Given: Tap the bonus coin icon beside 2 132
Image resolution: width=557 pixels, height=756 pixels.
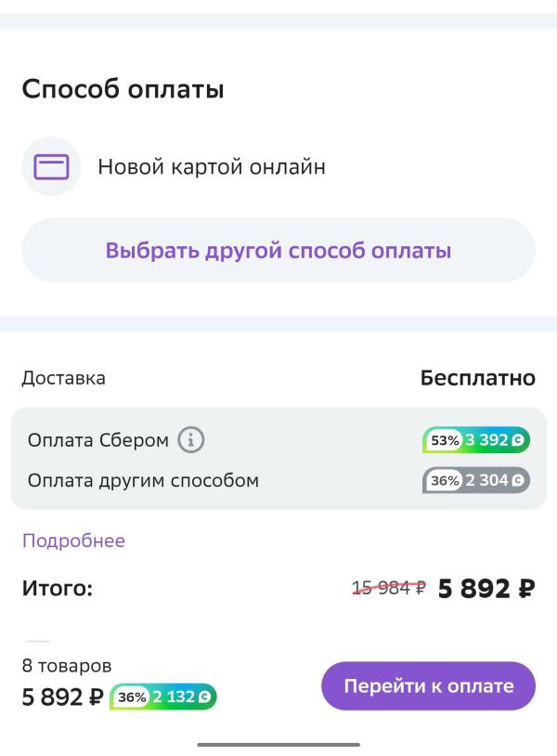Looking at the screenshot, I should click(x=204, y=697).
